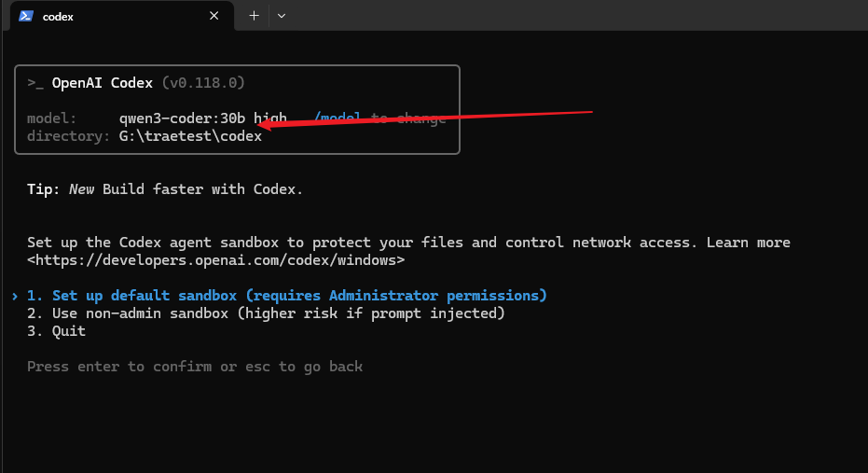Click the OpenAI Codex title text
The height and width of the screenshot is (473, 868).
pos(103,83)
